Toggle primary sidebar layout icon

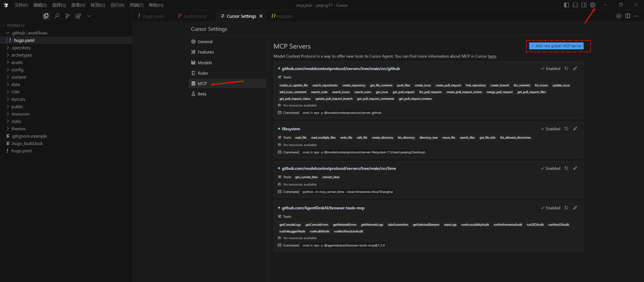click(567, 5)
